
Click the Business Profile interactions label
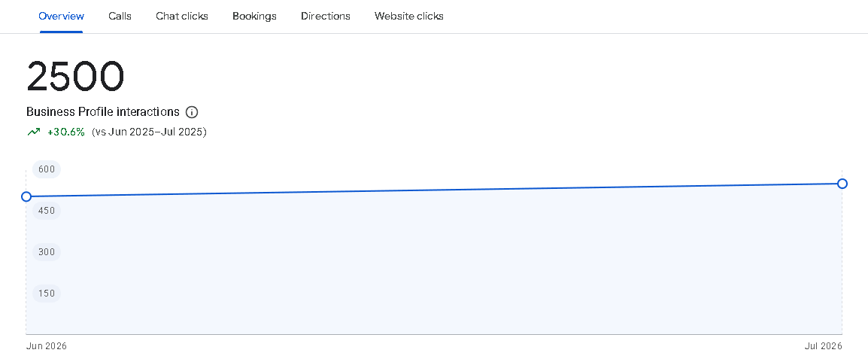pos(103,112)
